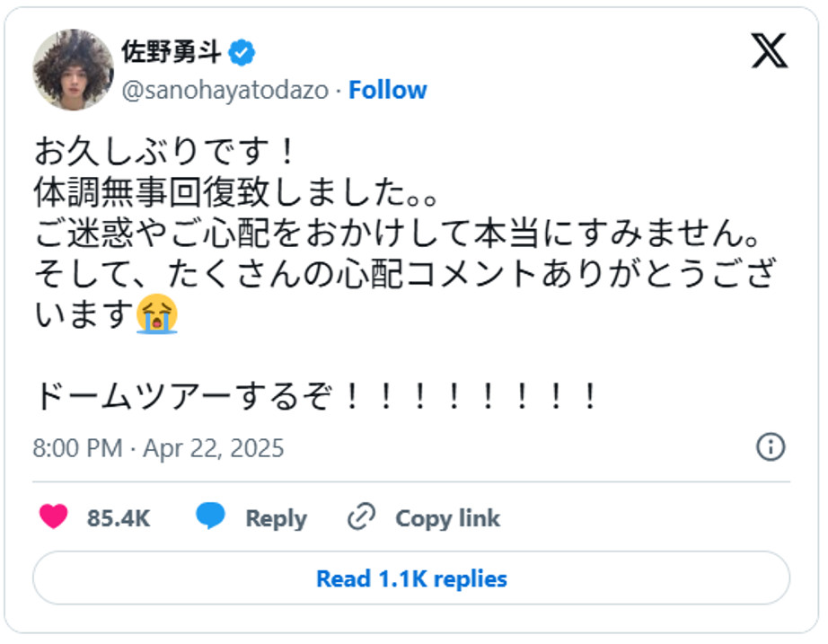Click the blue verified badge
Image resolution: width=828 pixels, height=644 pixels.
click(x=242, y=53)
